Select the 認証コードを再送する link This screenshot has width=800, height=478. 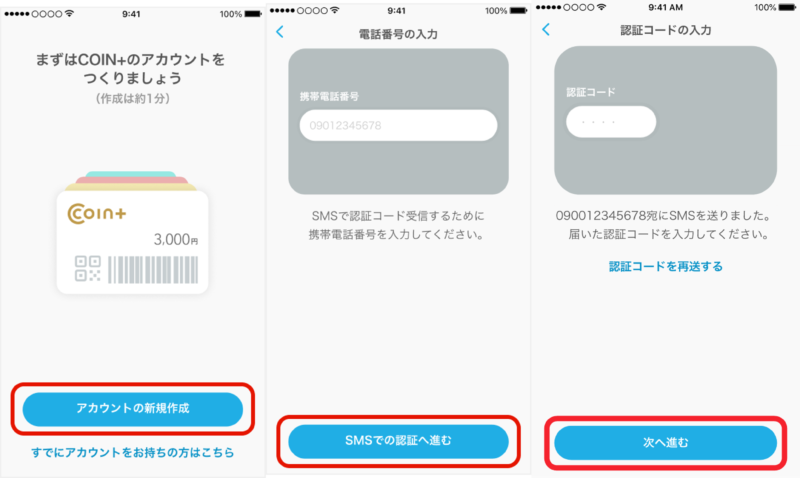tap(665, 266)
